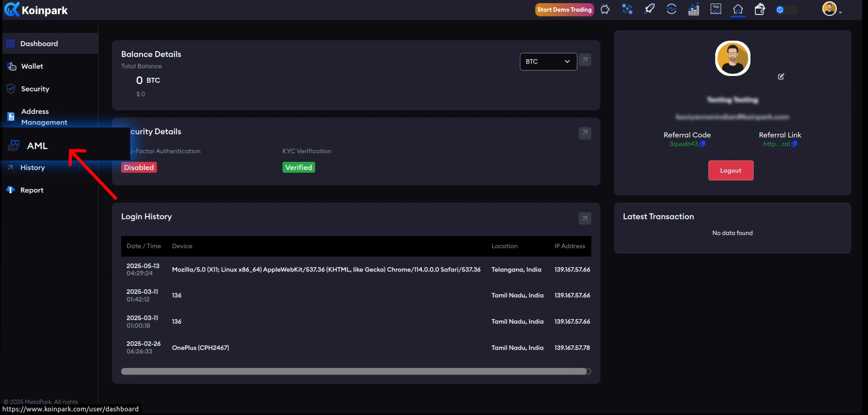Open the piggy bank savings icon

pos(605,9)
